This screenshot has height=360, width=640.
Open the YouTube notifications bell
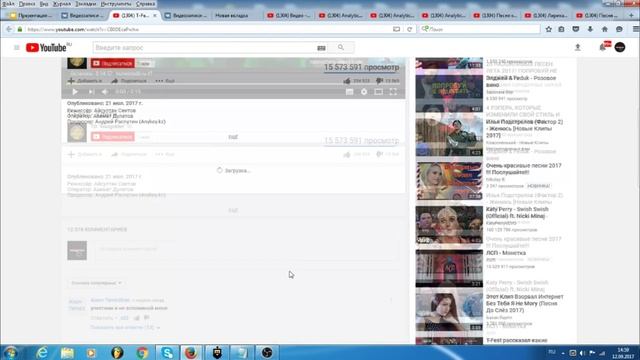click(x=602, y=47)
